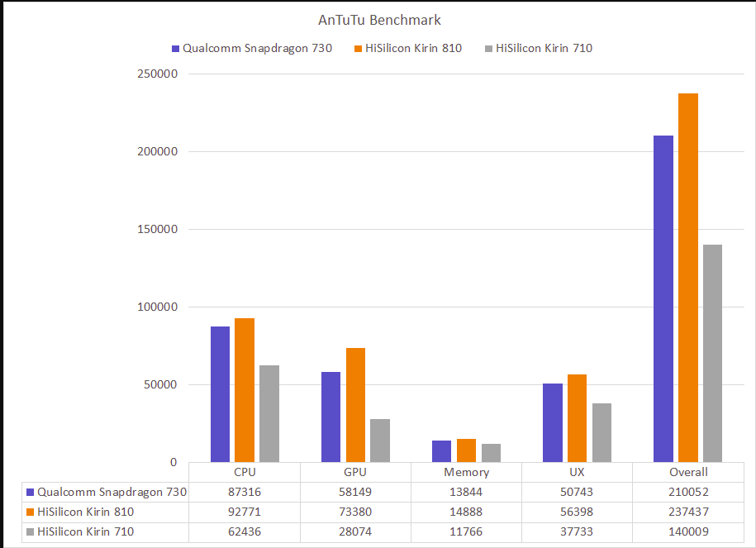Click the 50000 axis label
Viewport: 756px width, 548px height.
(160, 384)
